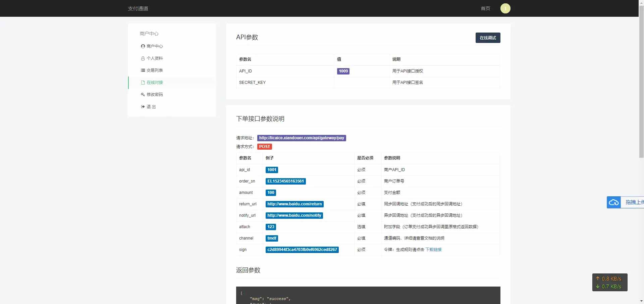644x304 pixels.
Task: Select the sign token value badge
Action: click(x=302, y=250)
